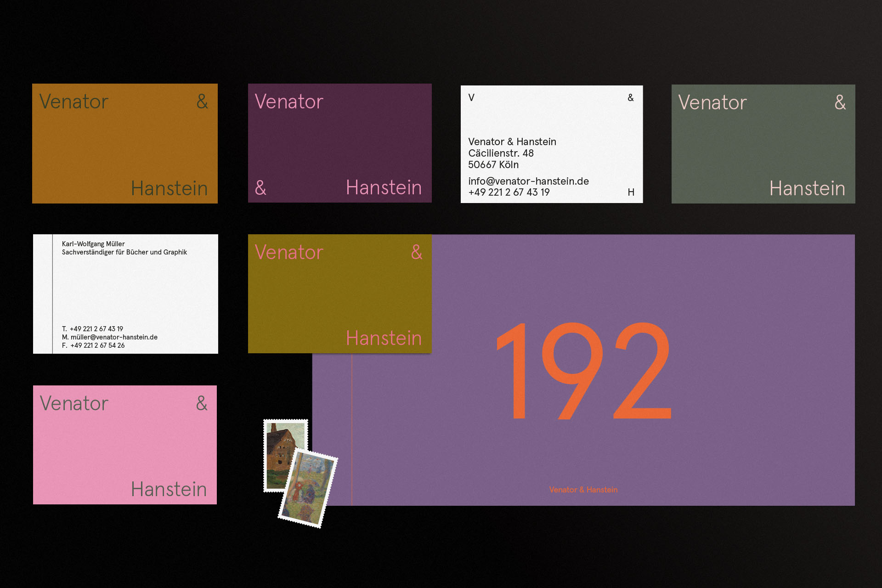Click "Hanstein" on the olive card
Viewport: 882px width, 588px height.
click(x=384, y=338)
